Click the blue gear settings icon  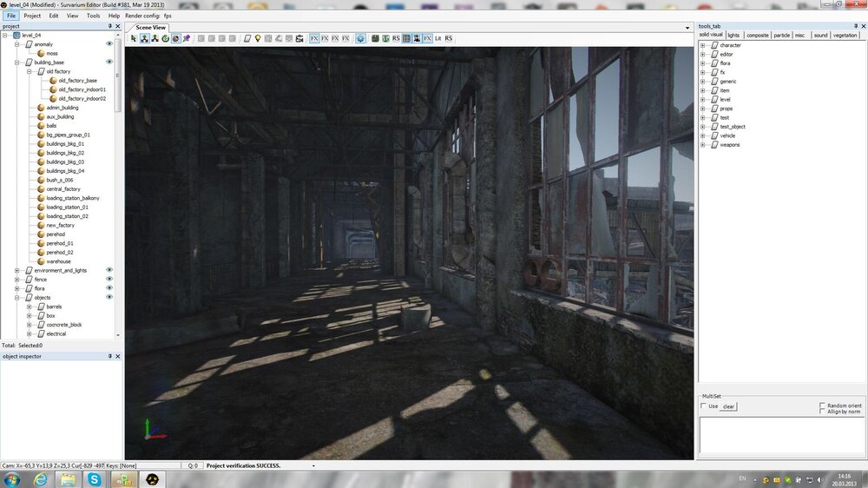(360, 38)
